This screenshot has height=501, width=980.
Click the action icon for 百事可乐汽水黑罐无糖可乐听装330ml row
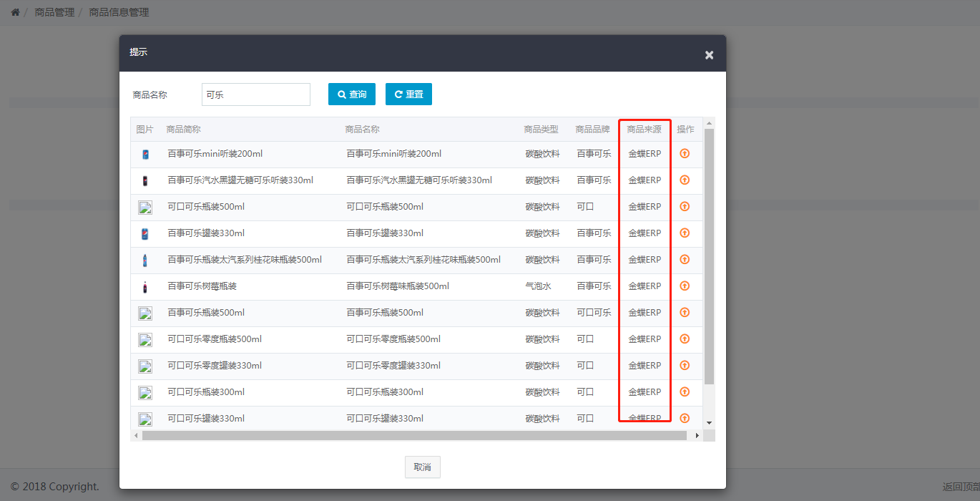tap(685, 180)
